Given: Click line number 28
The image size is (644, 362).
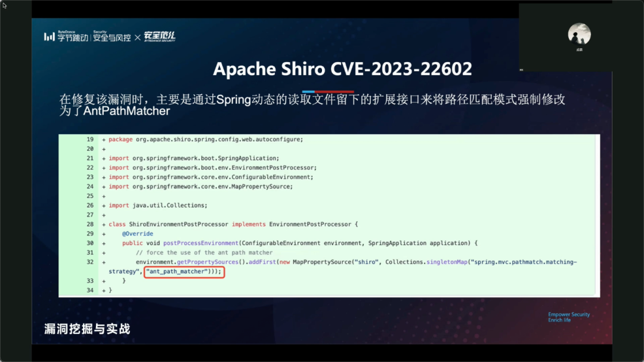Looking at the screenshot, I should pyautogui.click(x=90, y=224).
